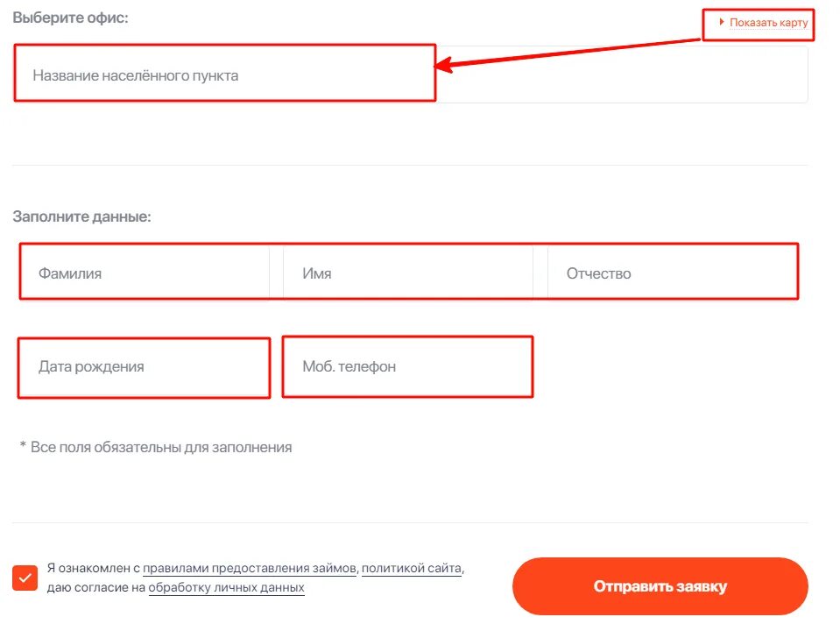
Task: Submit with the Отправить заявку button
Action: coord(660,586)
